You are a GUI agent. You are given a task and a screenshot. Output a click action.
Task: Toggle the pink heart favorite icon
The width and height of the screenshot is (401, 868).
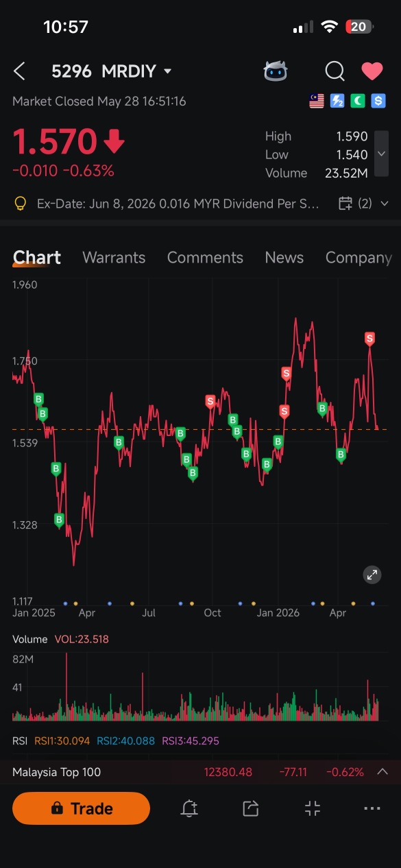(x=372, y=71)
